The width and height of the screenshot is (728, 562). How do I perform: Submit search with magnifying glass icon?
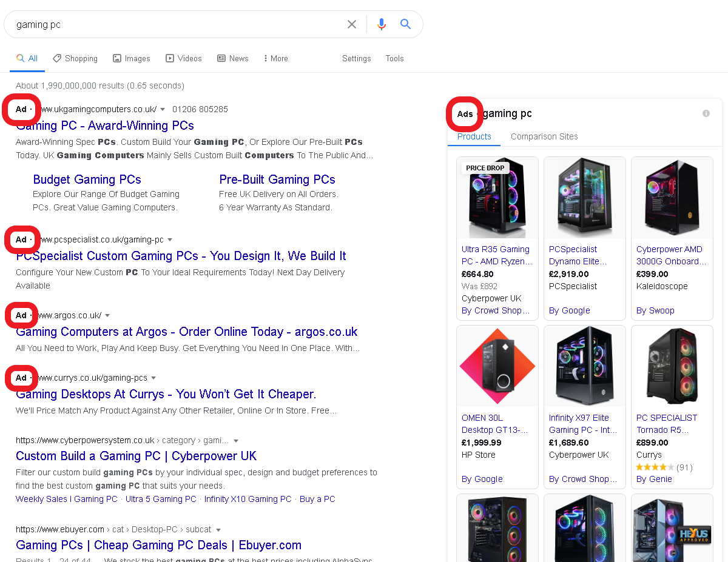point(406,24)
